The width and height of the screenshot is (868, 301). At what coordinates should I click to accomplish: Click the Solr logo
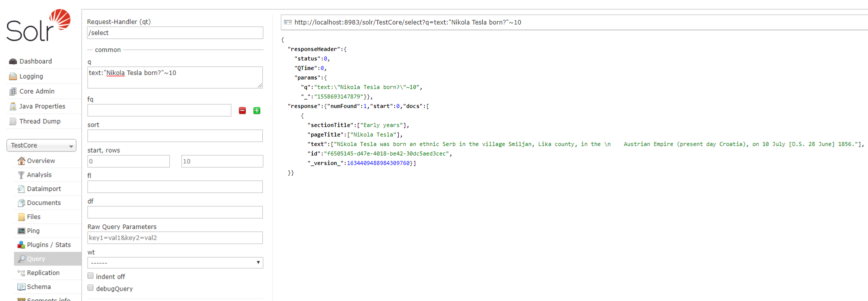click(x=38, y=25)
